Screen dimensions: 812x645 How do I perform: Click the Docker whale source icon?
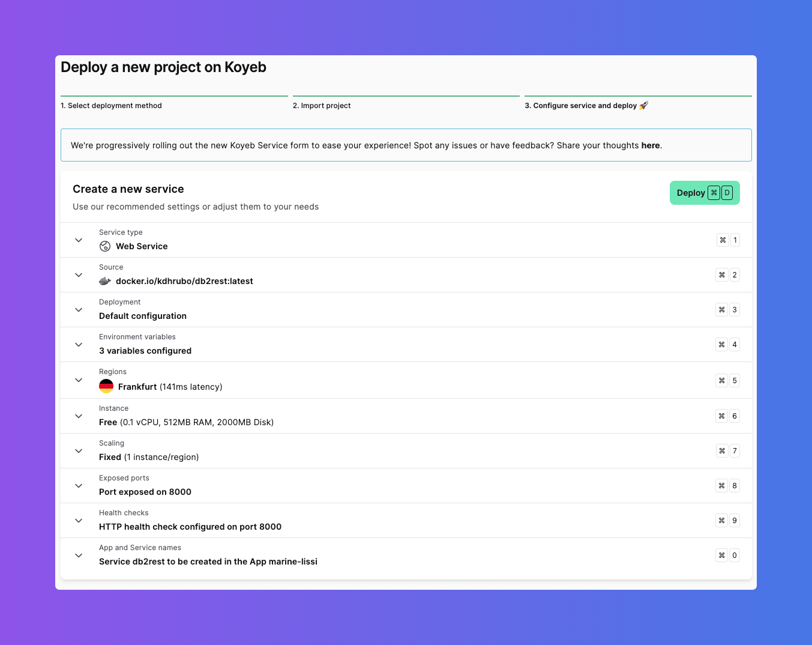click(x=105, y=281)
